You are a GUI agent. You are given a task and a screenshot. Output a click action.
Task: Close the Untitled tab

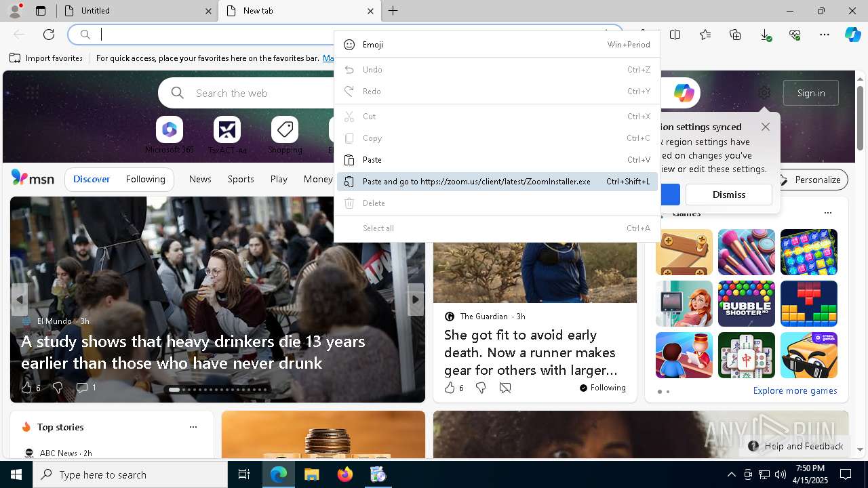pos(208,11)
